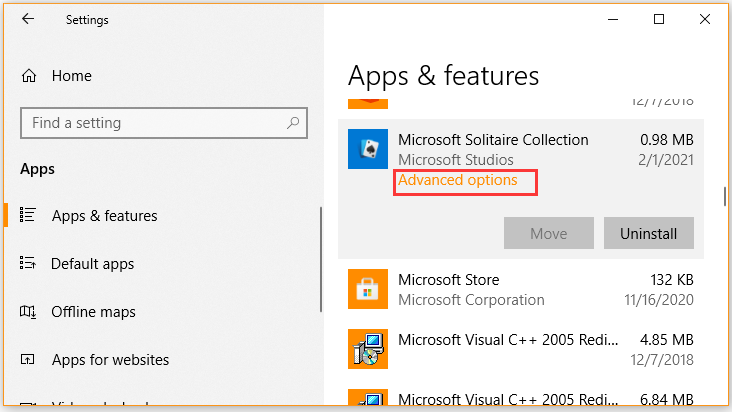Click the Apps & features page heading
This screenshot has height=412, width=732.
[x=443, y=76]
